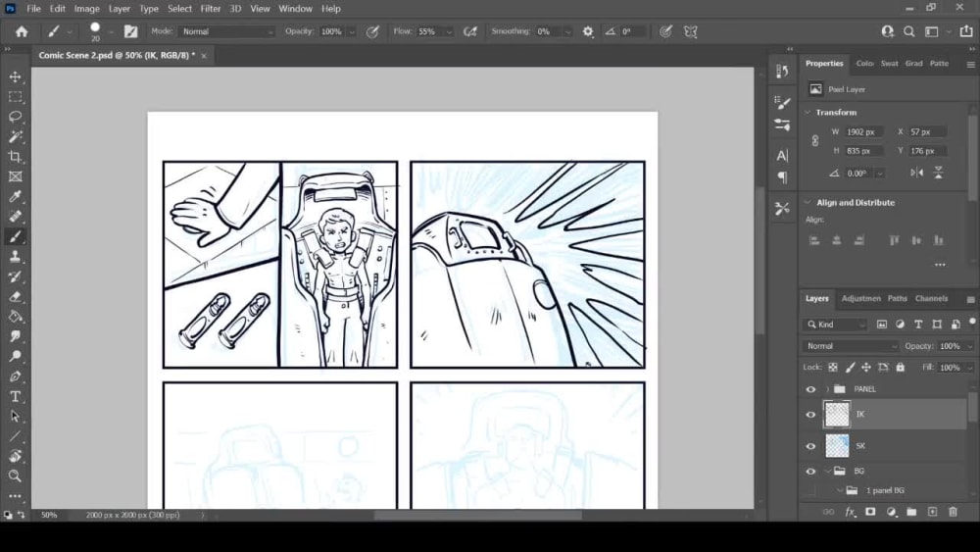This screenshot has height=552, width=980.
Task: Toggle link width and height proportions
Action: [x=815, y=140]
